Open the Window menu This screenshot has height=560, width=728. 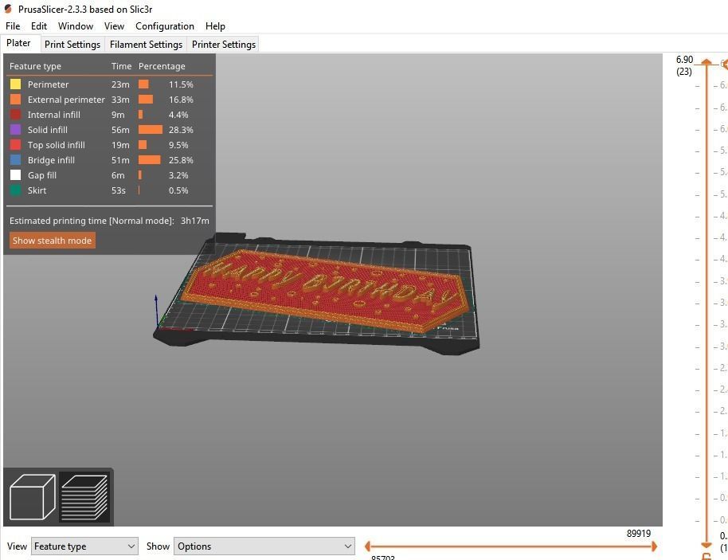pyautogui.click(x=76, y=26)
